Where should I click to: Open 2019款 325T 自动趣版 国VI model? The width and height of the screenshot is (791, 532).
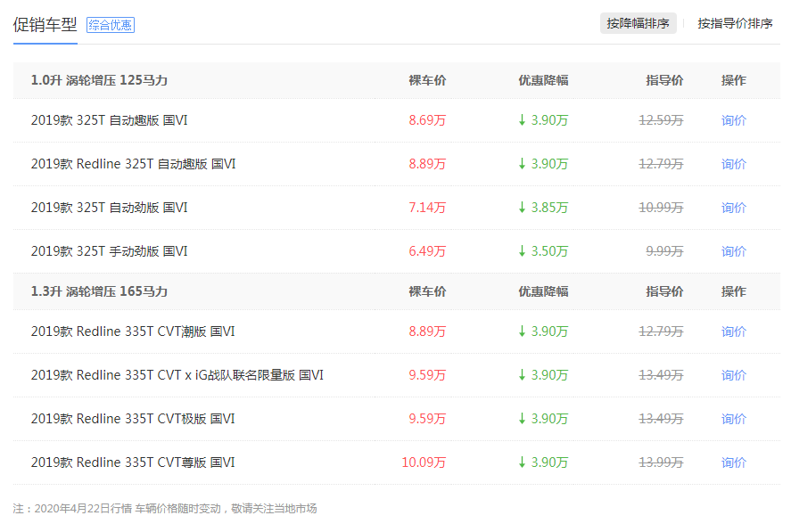click(109, 120)
